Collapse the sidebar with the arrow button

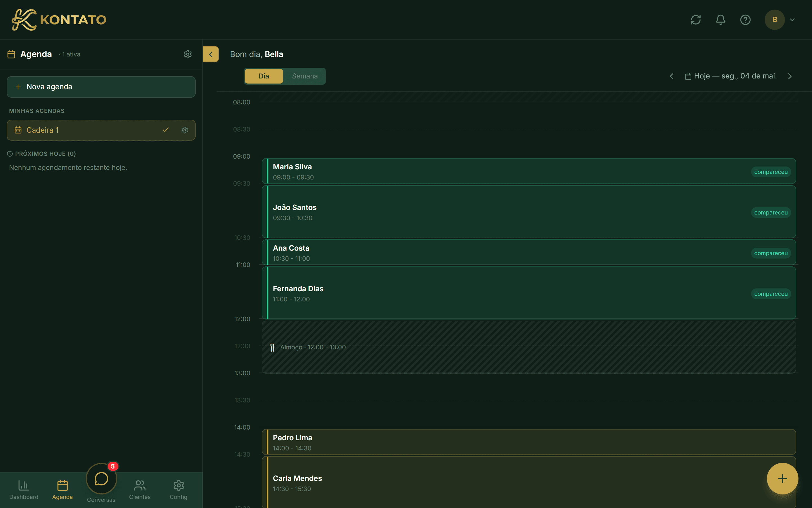(x=211, y=54)
